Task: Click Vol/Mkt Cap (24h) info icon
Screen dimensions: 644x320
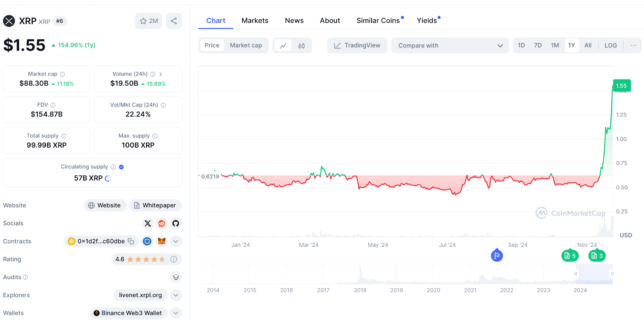Action: point(163,105)
